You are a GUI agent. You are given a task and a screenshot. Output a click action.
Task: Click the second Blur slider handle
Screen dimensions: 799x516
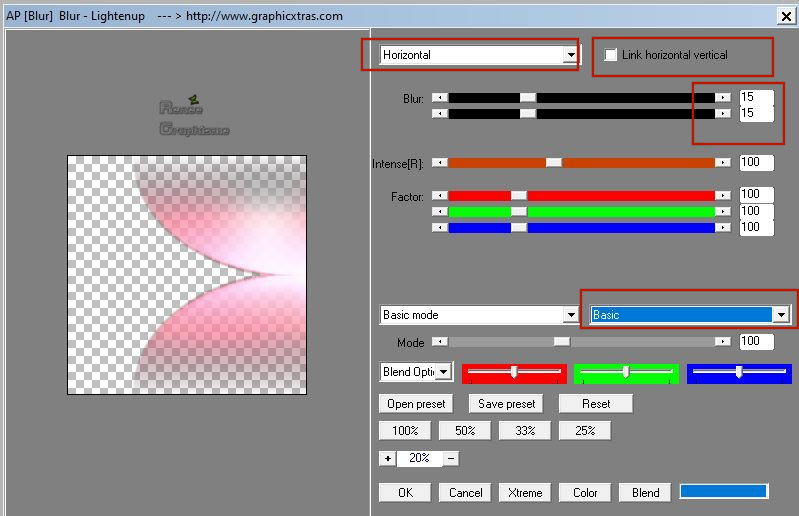click(528, 113)
